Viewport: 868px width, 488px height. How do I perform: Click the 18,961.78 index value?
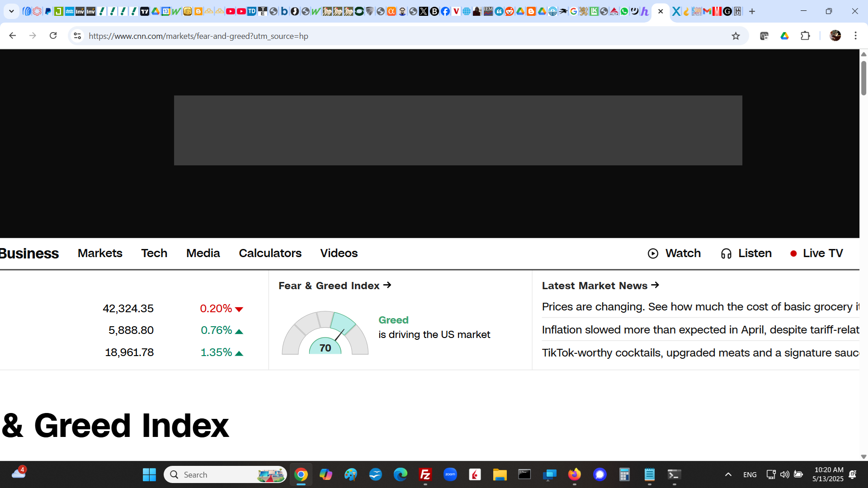pos(129,352)
